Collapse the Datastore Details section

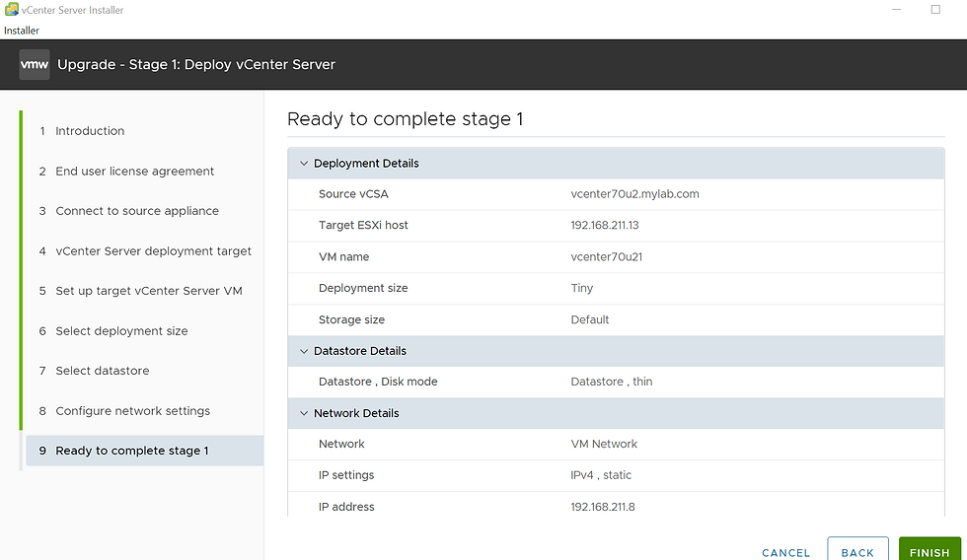pos(304,351)
